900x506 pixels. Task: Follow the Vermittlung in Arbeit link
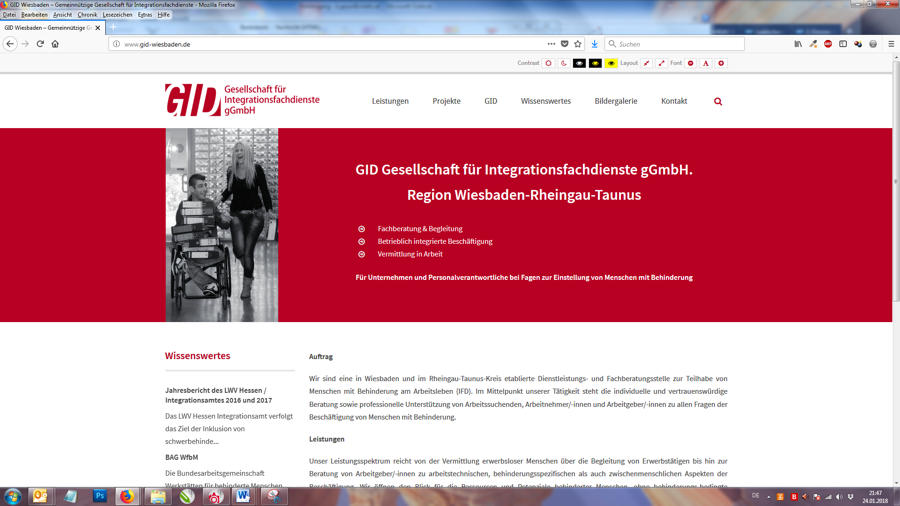coord(410,254)
